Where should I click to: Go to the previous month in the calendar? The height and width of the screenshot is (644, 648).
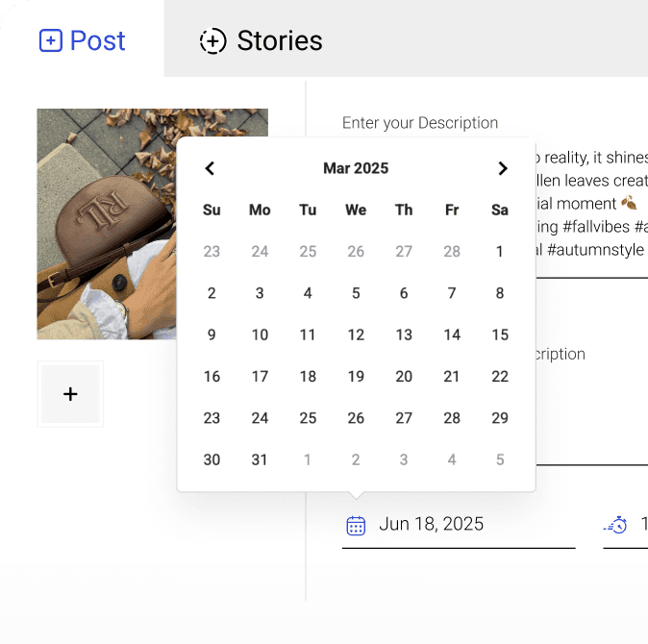point(210,169)
